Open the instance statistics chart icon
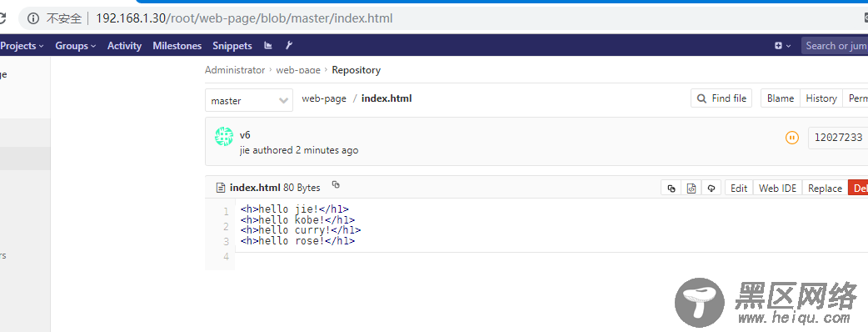 268,45
